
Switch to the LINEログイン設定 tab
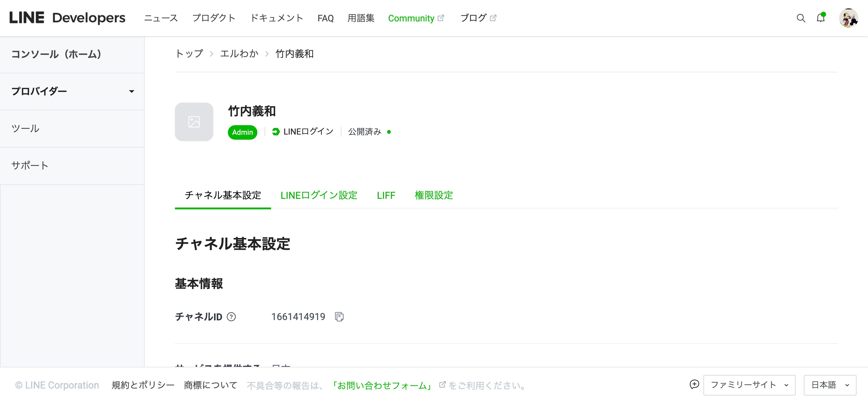point(319,195)
